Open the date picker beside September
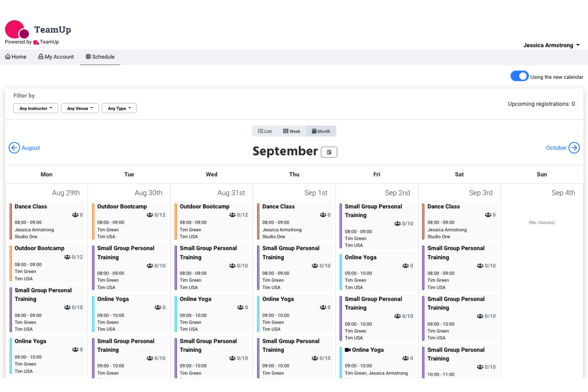588x392 pixels. (x=329, y=152)
